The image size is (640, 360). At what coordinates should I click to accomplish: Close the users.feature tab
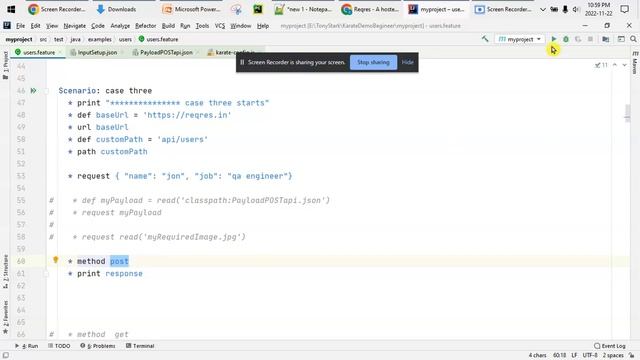60,52
